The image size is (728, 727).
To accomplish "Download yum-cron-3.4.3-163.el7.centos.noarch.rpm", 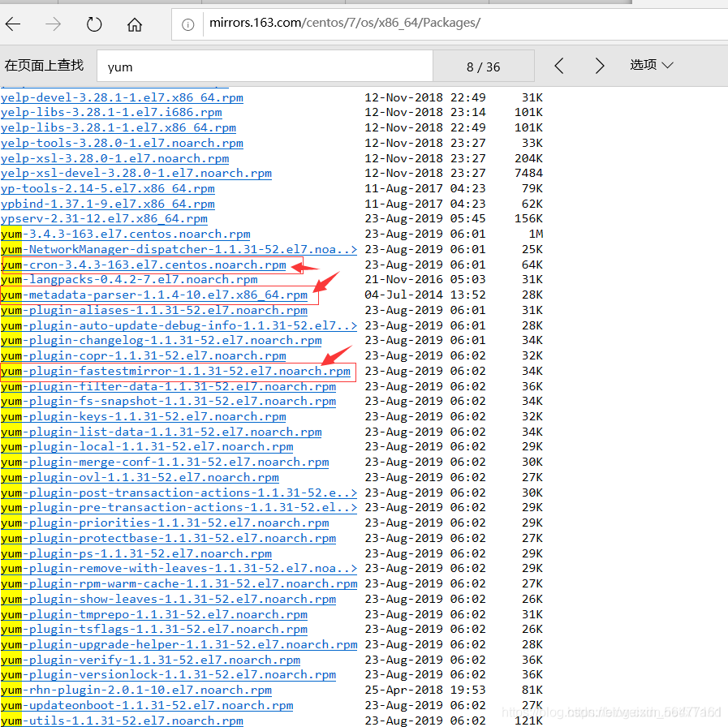I will pyautogui.click(x=144, y=265).
